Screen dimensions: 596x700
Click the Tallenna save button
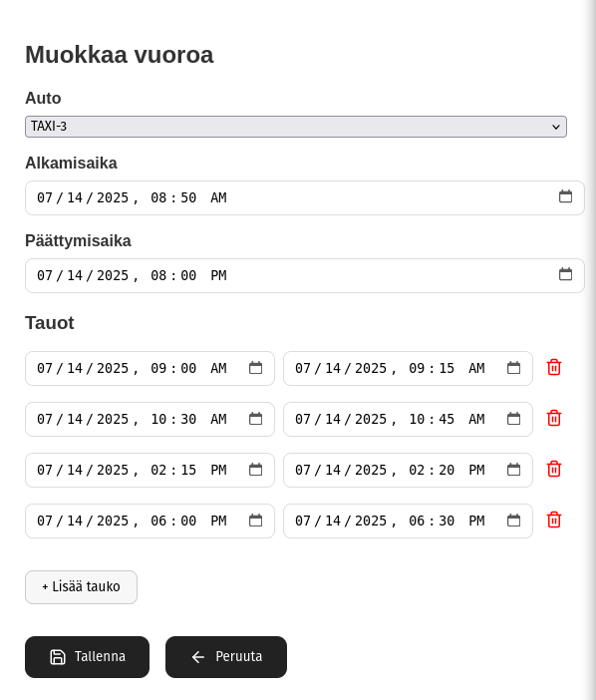87,657
